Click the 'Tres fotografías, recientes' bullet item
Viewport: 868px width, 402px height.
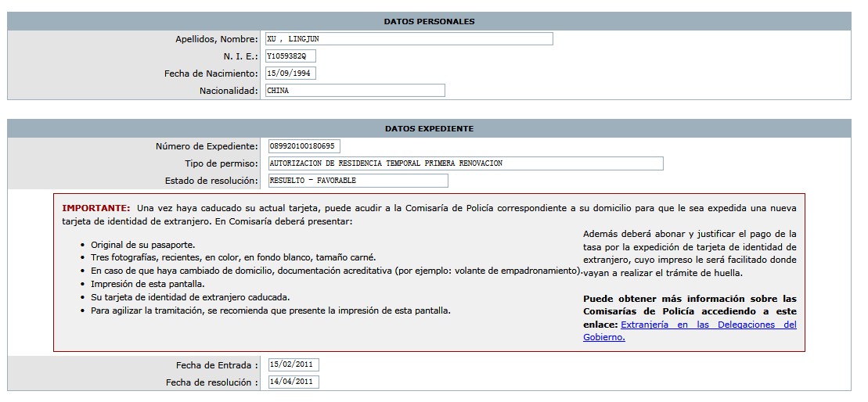(233, 257)
